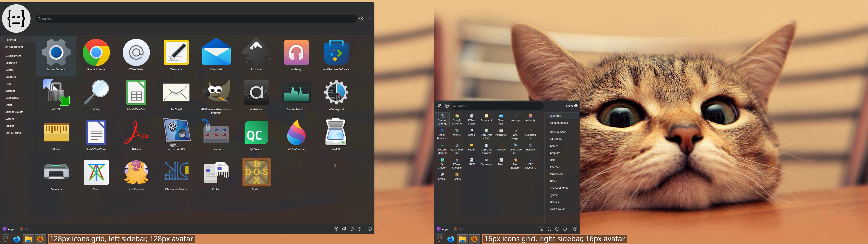Click the Shut Down power icon, left launcher
This screenshot has height=244, width=868.
click(x=360, y=229)
